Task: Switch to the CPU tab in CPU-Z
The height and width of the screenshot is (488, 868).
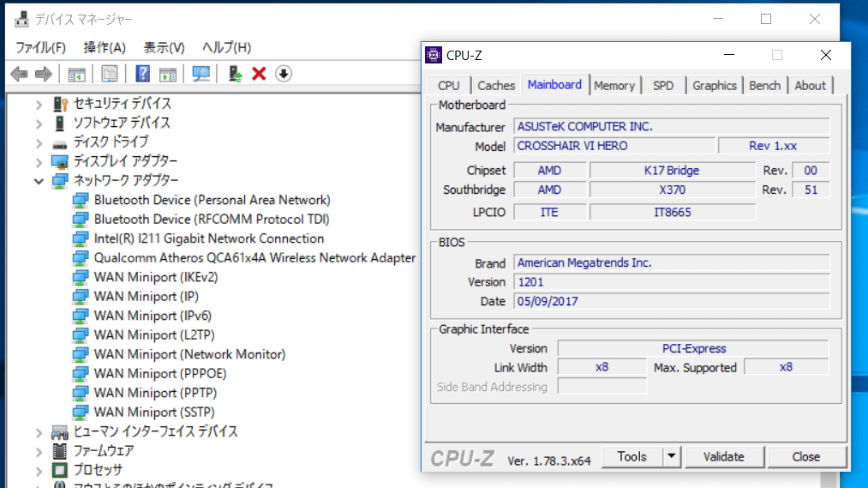Action: [448, 85]
